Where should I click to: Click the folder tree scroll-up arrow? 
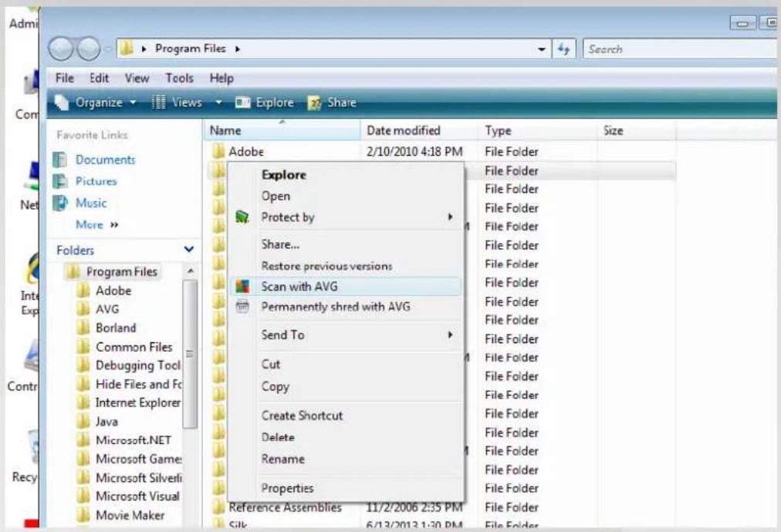coord(191,271)
